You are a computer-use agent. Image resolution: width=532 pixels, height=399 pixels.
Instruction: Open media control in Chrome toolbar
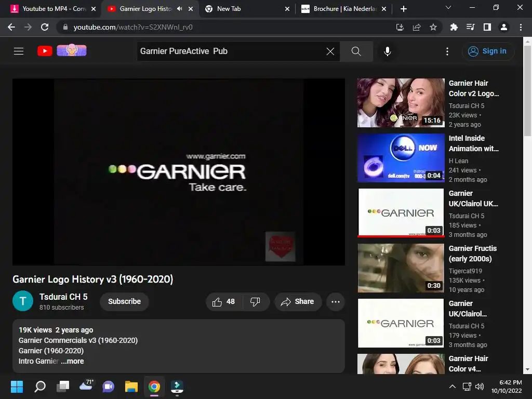coord(470,27)
